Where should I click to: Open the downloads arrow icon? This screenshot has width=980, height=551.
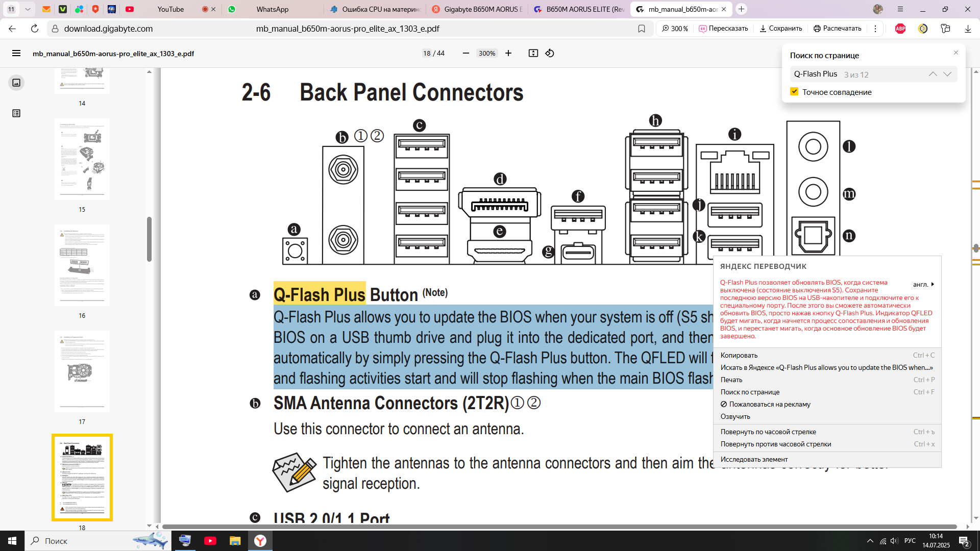click(968, 29)
